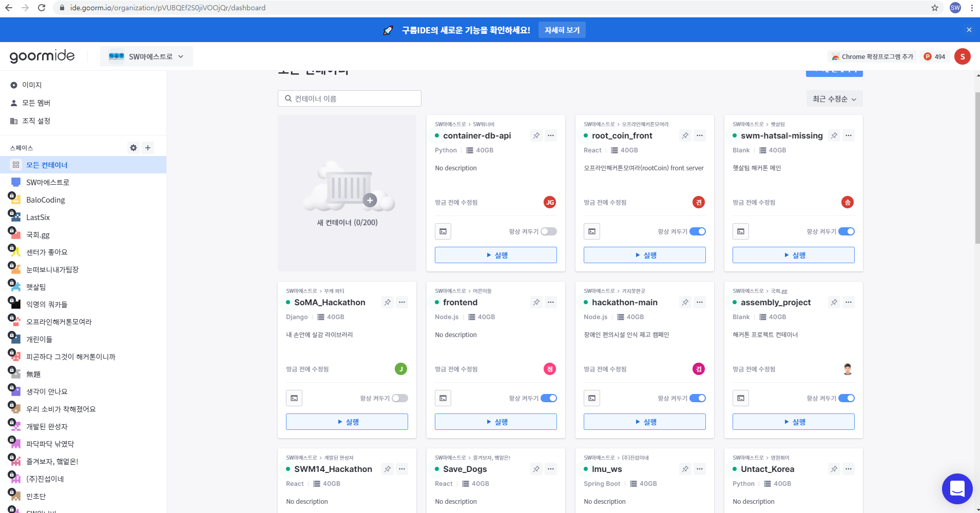Turn on always-on for SoMA_Hackathon
Screen dimensions: 980x513
tap(399, 398)
